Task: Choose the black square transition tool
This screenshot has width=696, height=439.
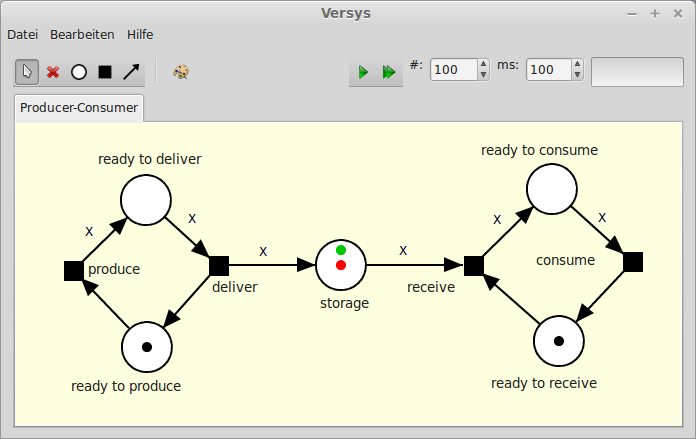Action: tap(105, 72)
